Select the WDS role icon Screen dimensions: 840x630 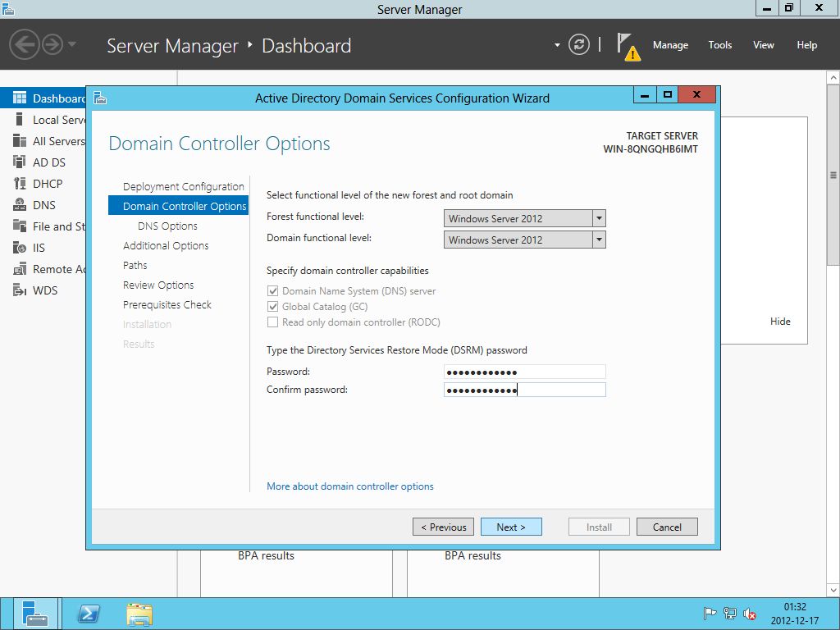click(x=20, y=290)
